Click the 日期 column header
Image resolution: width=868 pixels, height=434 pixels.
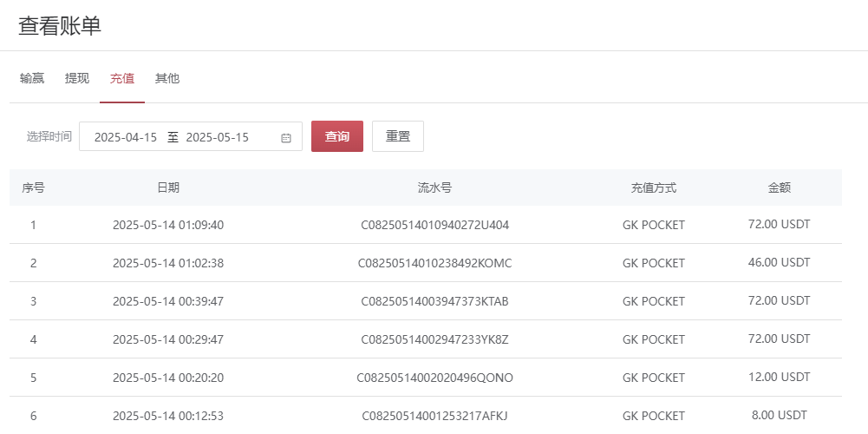(168, 187)
